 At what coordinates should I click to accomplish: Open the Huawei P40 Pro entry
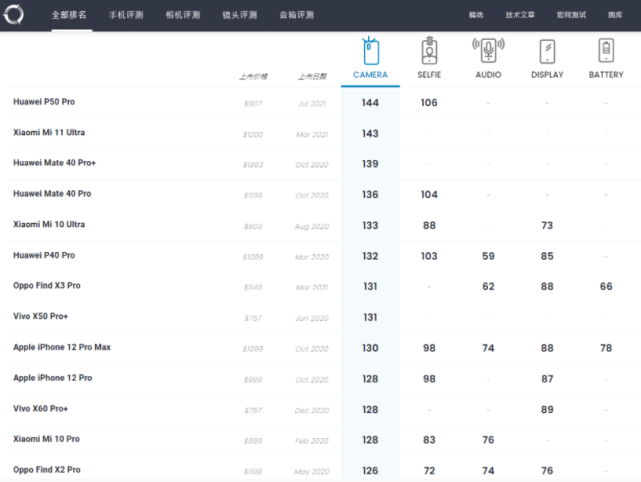click(x=44, y=255)
